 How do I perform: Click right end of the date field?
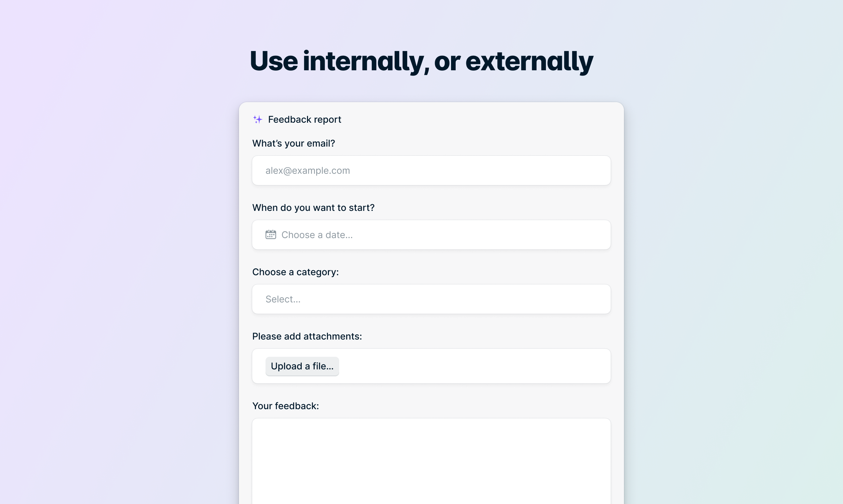tap(595, 235)
